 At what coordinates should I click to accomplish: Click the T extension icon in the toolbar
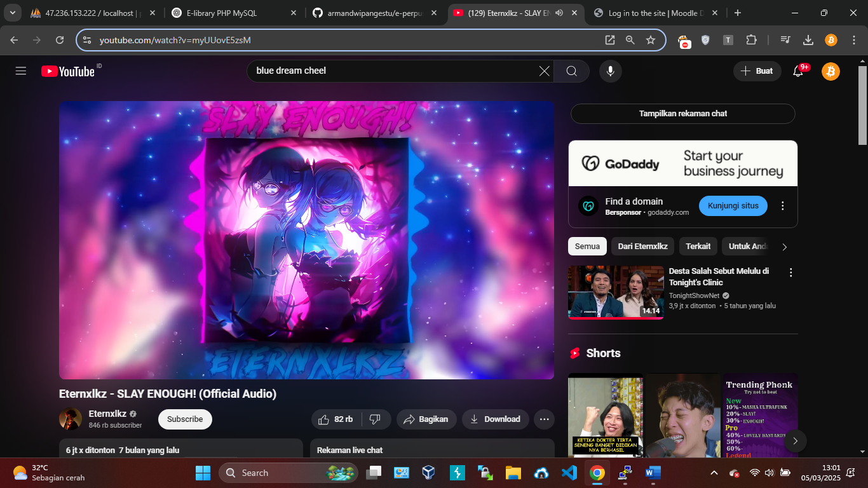coord(728,40)
